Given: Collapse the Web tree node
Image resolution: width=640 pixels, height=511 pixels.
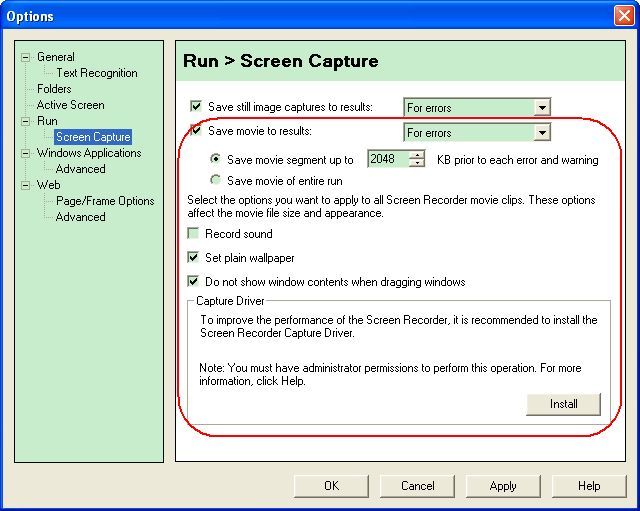Looking at the screenshot, I should (x=25, y=185).
